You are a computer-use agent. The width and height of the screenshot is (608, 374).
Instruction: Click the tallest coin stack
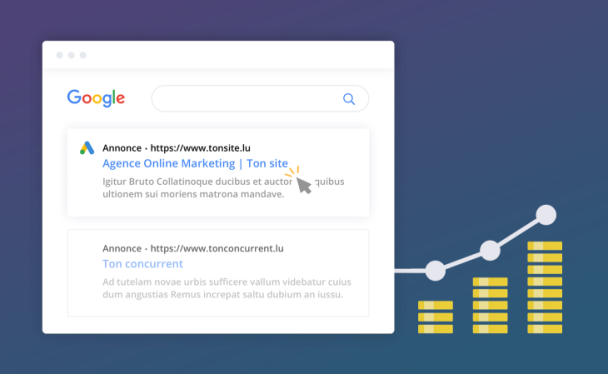[545, 287]
